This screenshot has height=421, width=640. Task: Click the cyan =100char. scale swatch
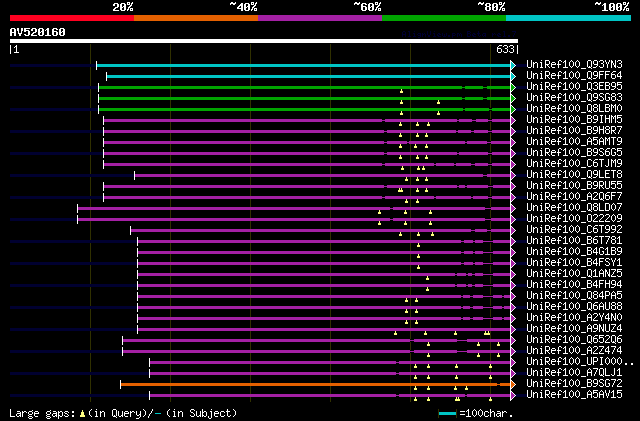448,414
